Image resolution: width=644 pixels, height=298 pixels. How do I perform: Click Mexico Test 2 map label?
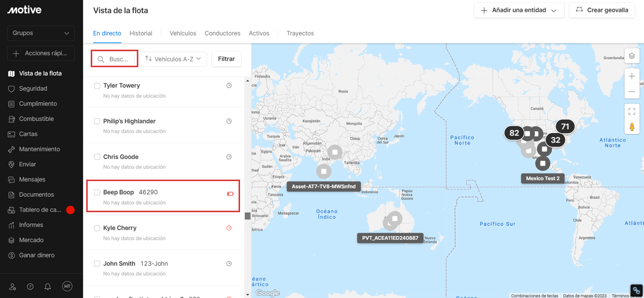coord(543,178)
